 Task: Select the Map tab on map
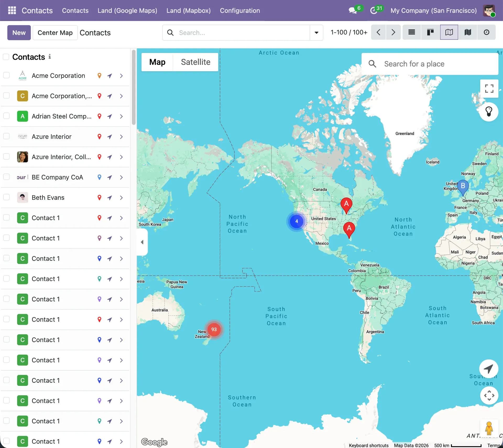157,62
